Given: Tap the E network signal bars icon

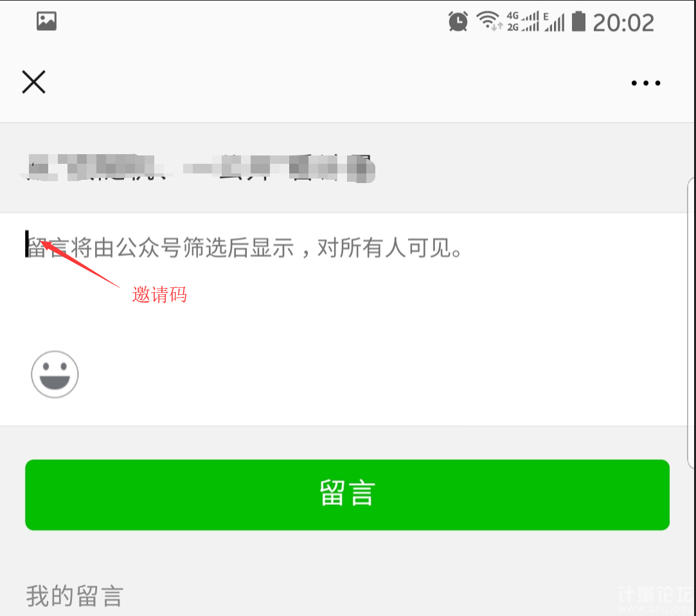Looking at the screenshot, I should [x=554, y=21].
